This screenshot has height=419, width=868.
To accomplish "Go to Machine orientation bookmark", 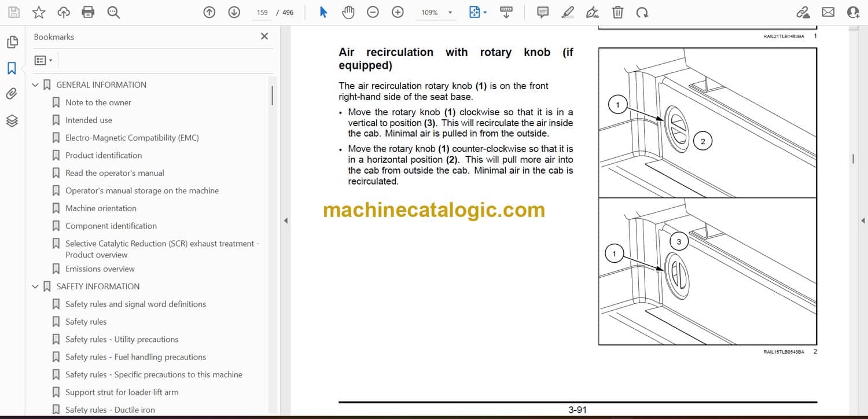I will click(101, 208).
